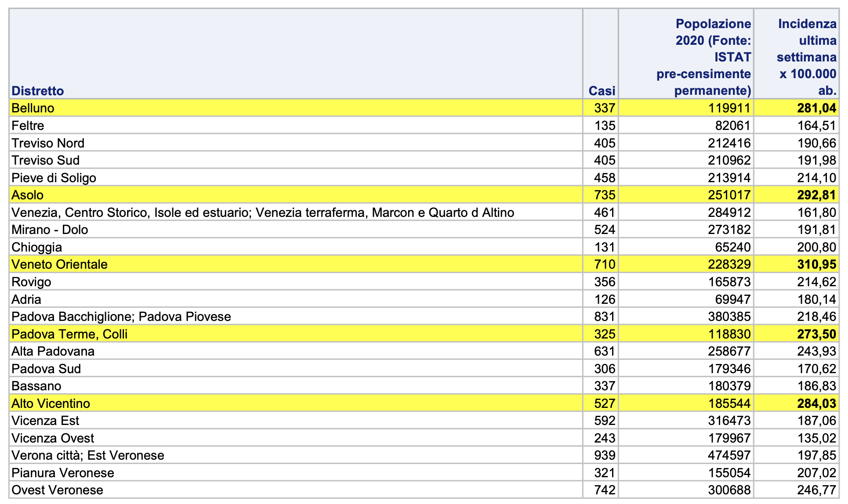
Task: Select the Padova Sud cell
Action: point(296,369)
